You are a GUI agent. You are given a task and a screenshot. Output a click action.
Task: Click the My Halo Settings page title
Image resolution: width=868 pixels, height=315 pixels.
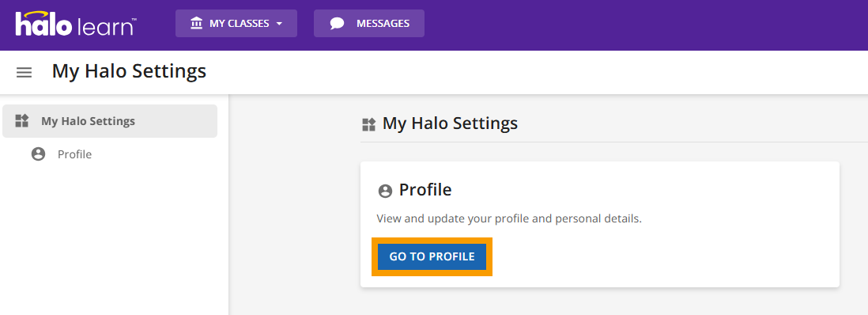[x=129, y=71]
